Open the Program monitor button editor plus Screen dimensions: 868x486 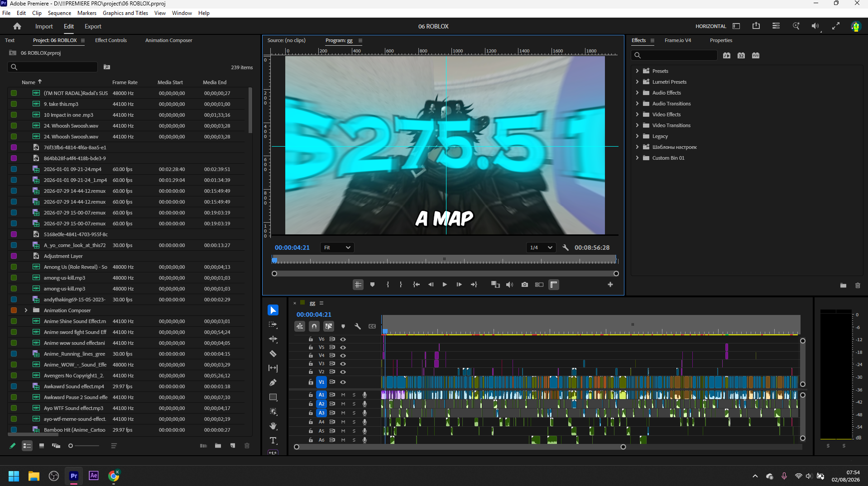click(x=610, y=285)
